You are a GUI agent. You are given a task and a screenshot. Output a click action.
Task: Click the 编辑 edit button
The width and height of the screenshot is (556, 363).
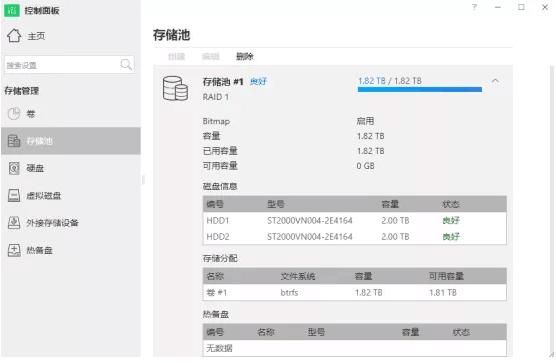[211, 57]
